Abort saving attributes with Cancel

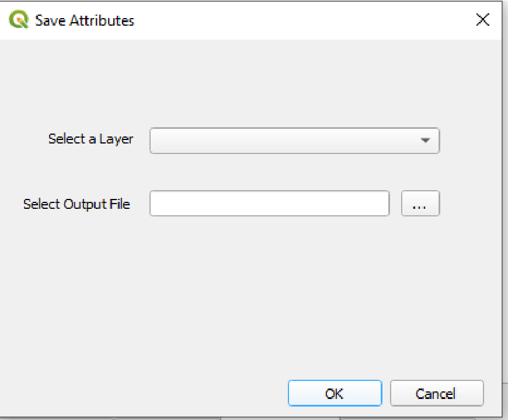tap(437, 393)
